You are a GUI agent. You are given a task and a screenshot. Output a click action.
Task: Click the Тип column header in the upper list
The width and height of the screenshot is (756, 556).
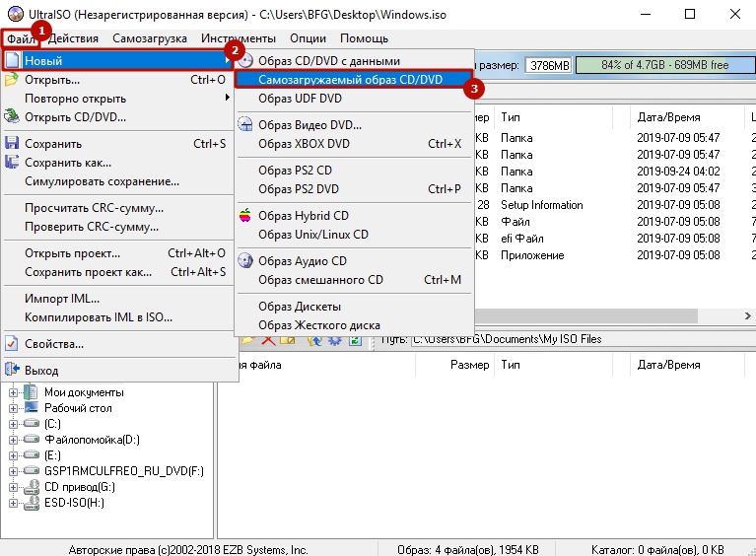[553, 117]
